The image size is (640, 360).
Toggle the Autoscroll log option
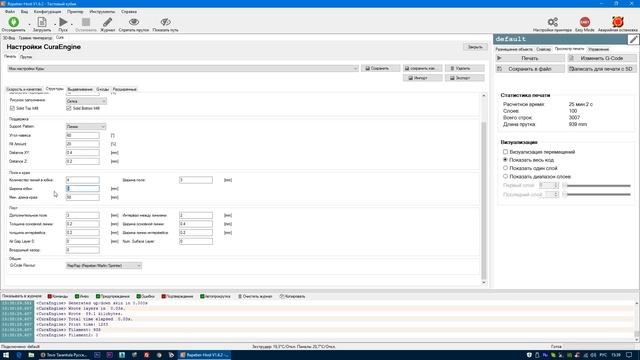coord(215,296)
